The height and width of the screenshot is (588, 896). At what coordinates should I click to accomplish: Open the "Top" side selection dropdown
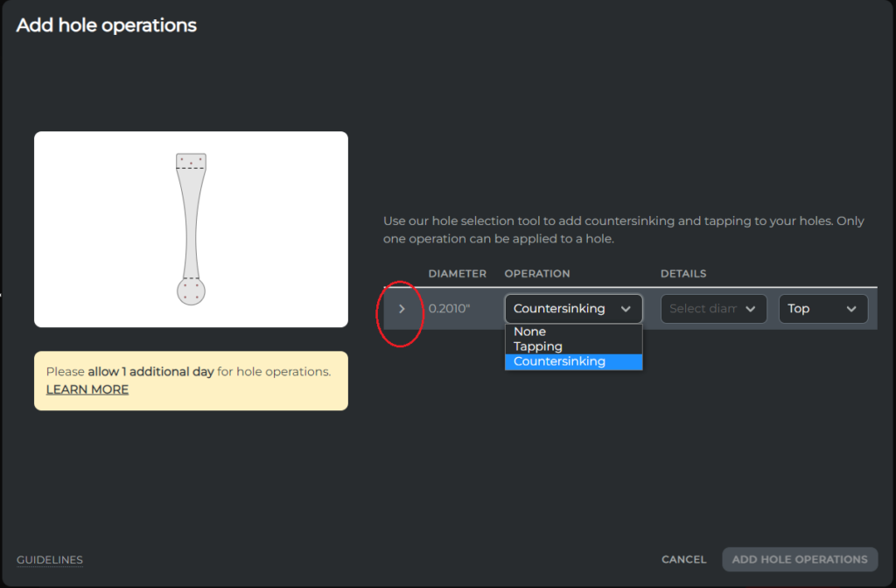pos(822,308)
